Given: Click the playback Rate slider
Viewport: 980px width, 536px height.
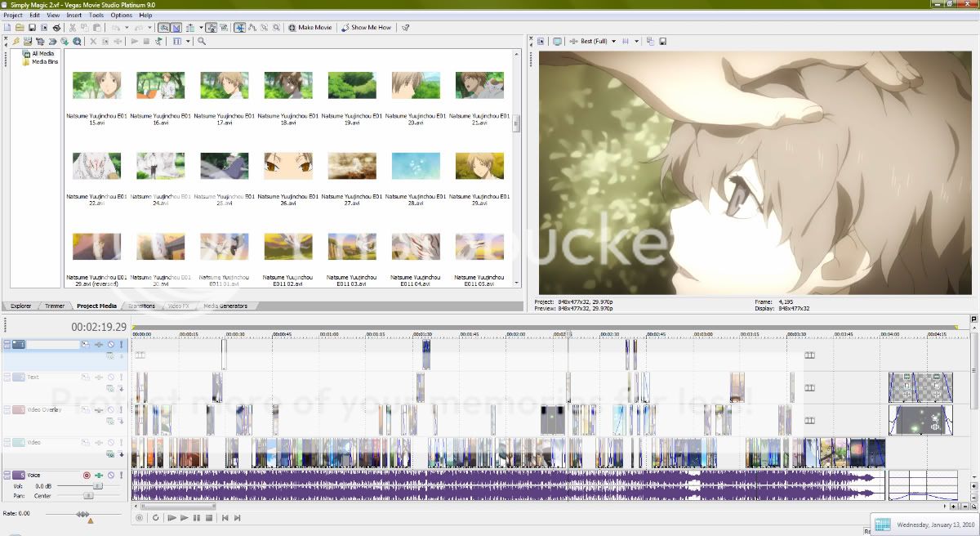Looking at the screenshot, I should pos(83,514).
